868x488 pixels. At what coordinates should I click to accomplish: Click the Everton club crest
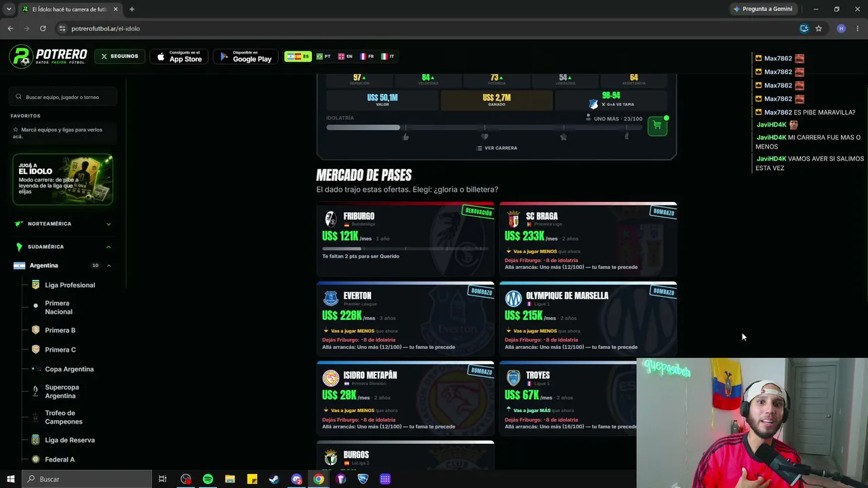tap(330, 298)
